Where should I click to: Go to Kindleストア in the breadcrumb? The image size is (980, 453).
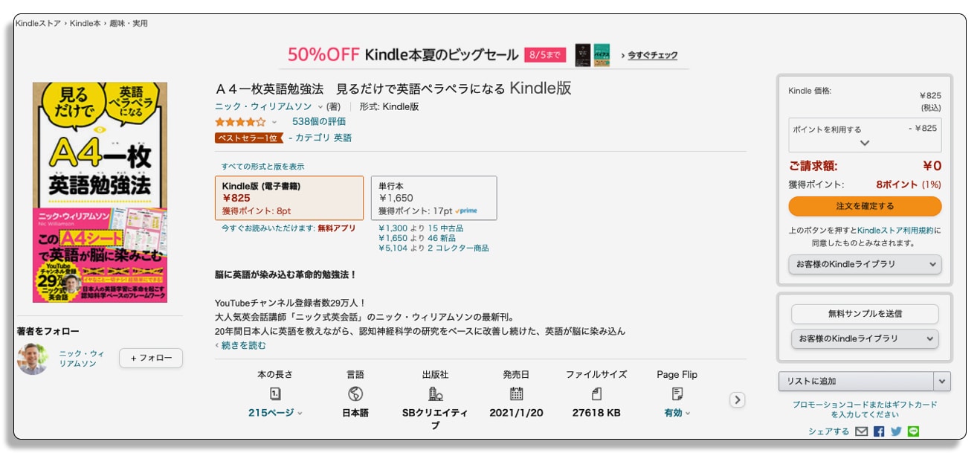pyautogui.click(x=40, y=23)
